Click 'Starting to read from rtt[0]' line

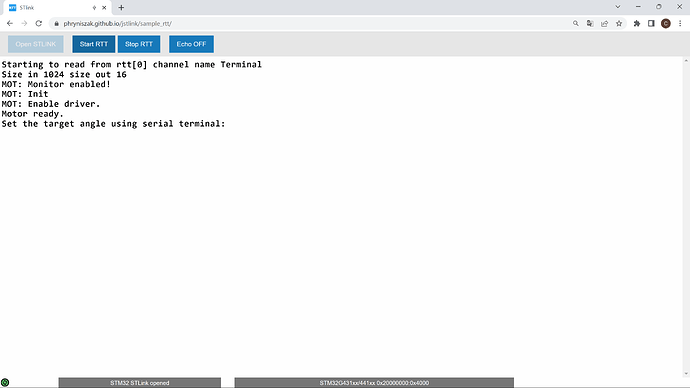tap(132, 65)
